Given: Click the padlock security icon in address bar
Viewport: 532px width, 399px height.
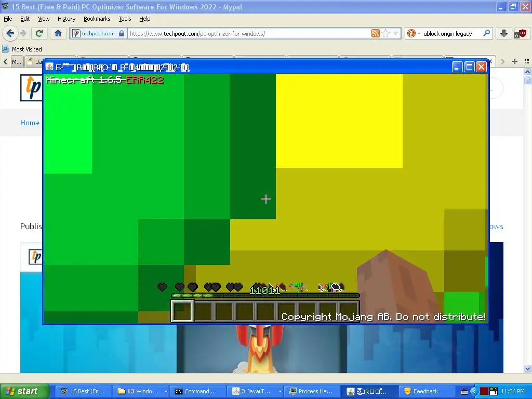Looking at the screenshot, I should coord(122,33).
